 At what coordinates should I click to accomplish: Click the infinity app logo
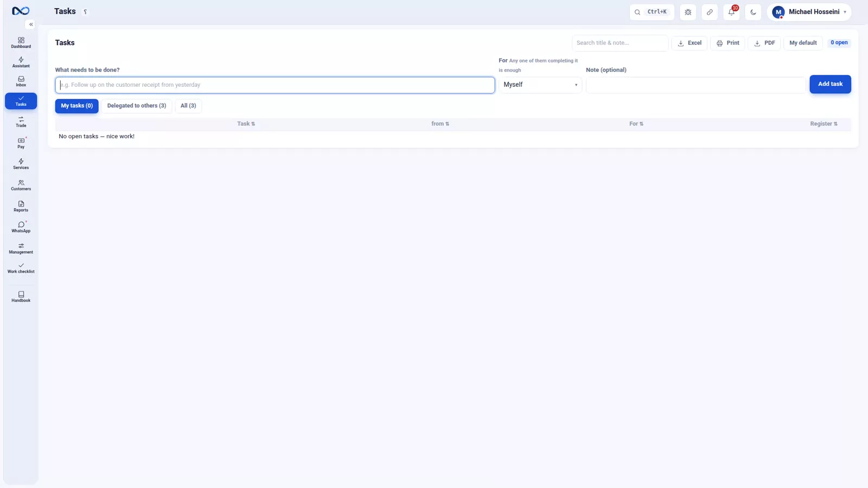tap(21, 11)
